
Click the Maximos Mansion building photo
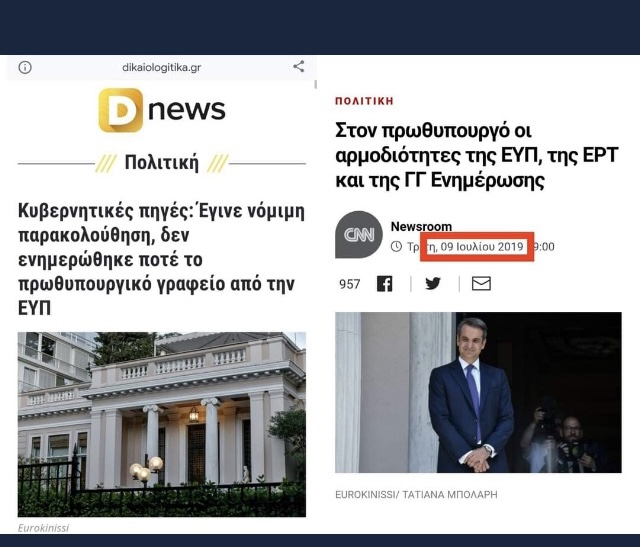click(162, 425)
